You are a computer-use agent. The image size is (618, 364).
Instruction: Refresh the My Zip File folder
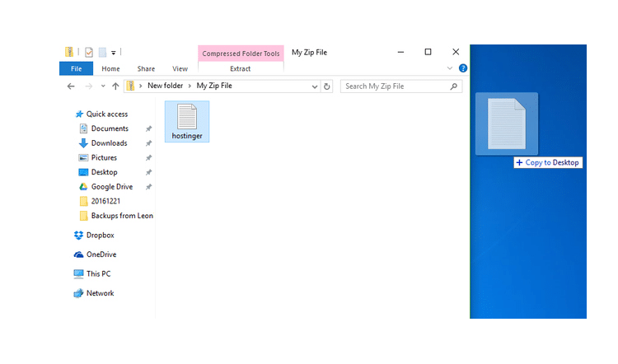tap(327, 86)
